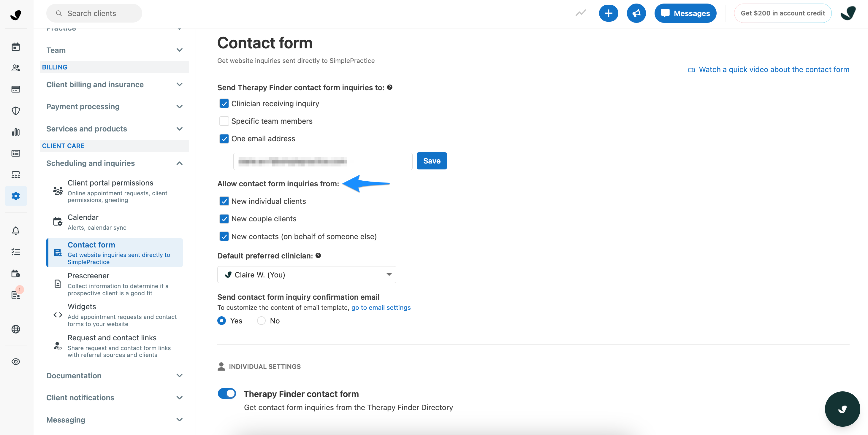
Task: Open the analytics bar chart icon
Action: coord(15,132)
